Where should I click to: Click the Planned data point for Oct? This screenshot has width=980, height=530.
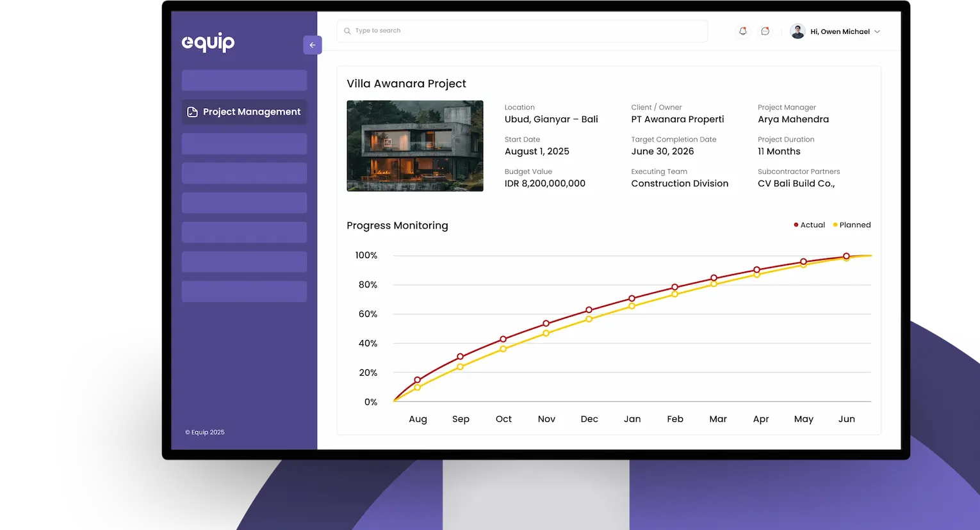click(x=503, y=349)
